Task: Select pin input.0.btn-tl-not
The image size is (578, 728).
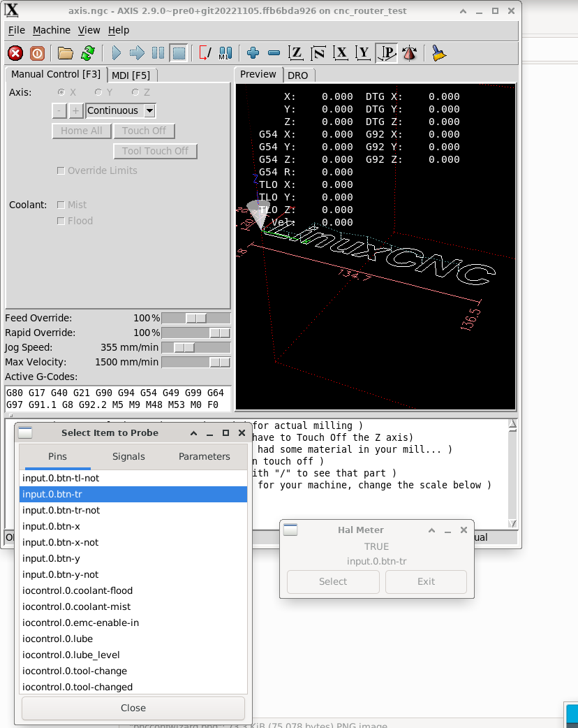Action: [133, 478]
